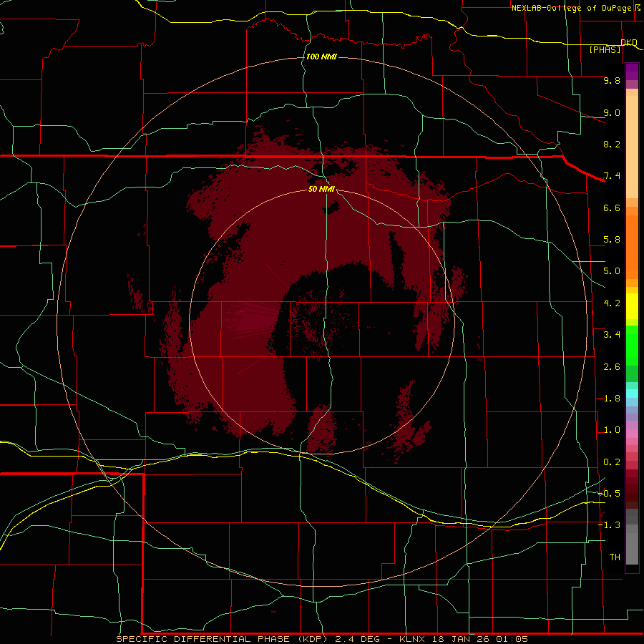Click the 100 NMI range ring label
This screenshot has height=644, width=644.
click(x=321, y=57)
